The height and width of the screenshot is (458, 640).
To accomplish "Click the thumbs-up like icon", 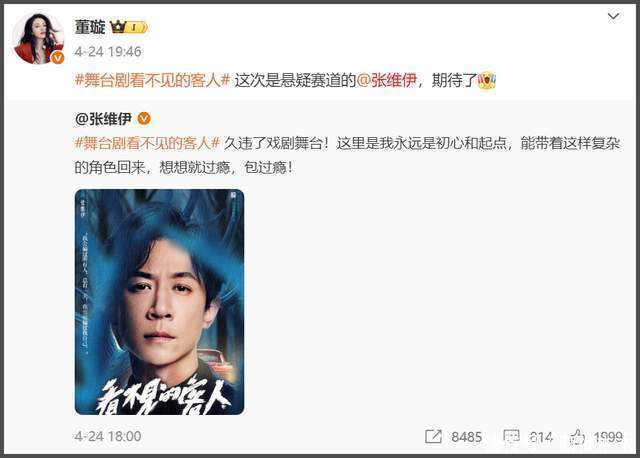I will click(x=577, y=437).
